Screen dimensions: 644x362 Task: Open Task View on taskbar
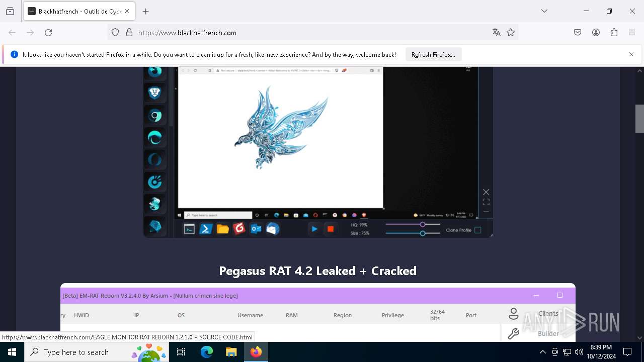pyautogui.click(x=181, y=352)
